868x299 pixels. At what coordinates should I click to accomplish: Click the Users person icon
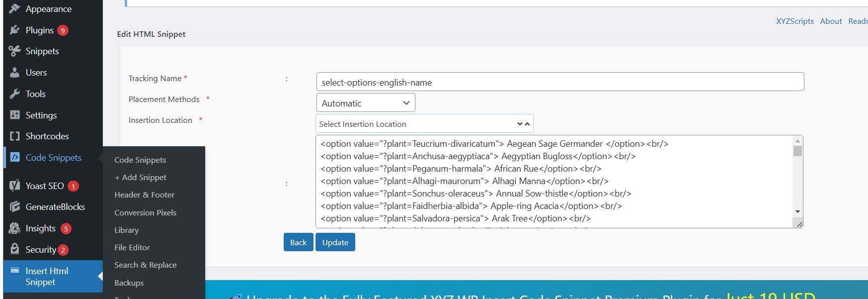click(15, 73)
